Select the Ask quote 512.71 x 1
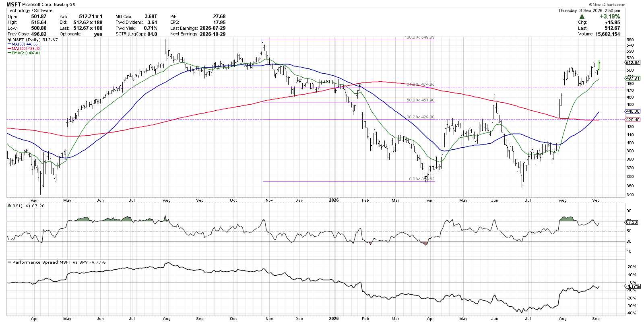The width and height of the screenshot is (644, 322). (91, 17)
